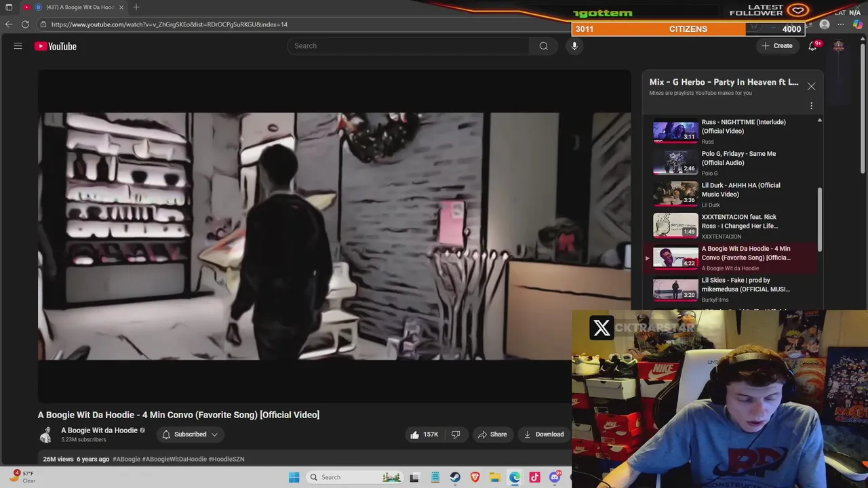Open A Boogie Wit da Hoodie channel avatar

(x=46, y=434)
